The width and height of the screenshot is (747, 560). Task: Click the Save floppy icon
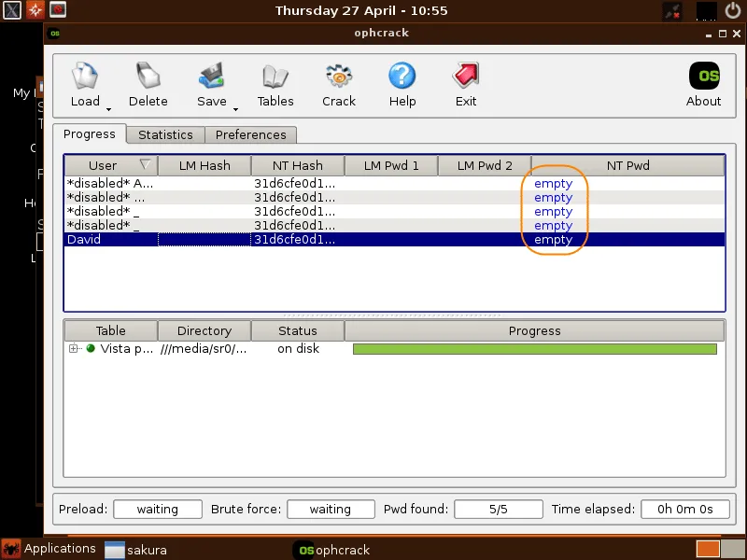(x=211, y=77)
